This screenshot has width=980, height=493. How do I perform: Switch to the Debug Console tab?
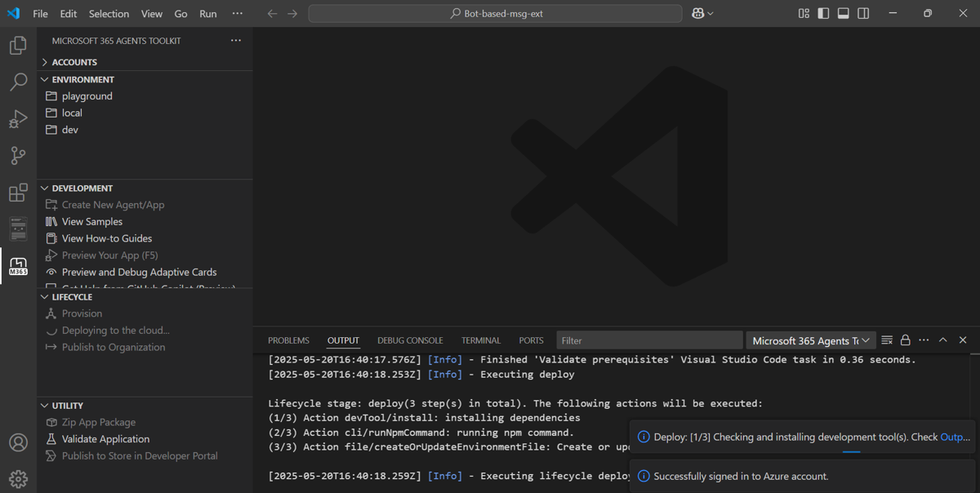[x=410, y=340]
